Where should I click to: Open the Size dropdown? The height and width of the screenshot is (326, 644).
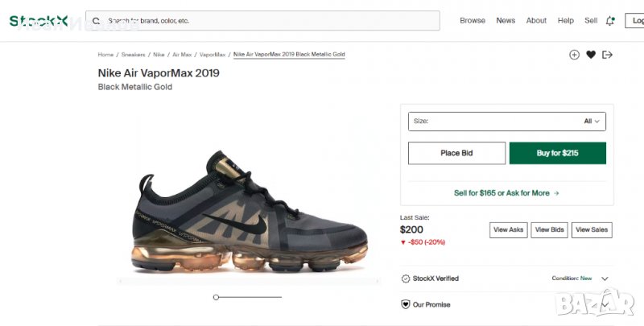(506, 122)
